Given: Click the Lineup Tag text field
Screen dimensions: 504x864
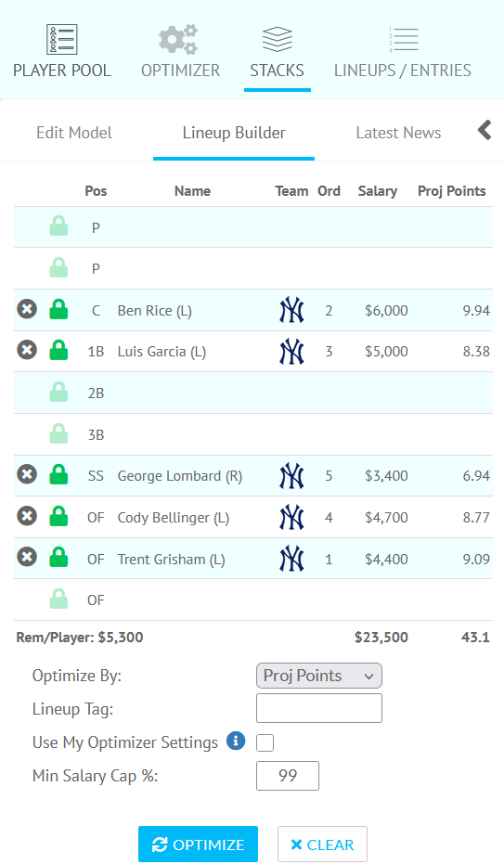Looking at the screenshot, I should 319,708.
